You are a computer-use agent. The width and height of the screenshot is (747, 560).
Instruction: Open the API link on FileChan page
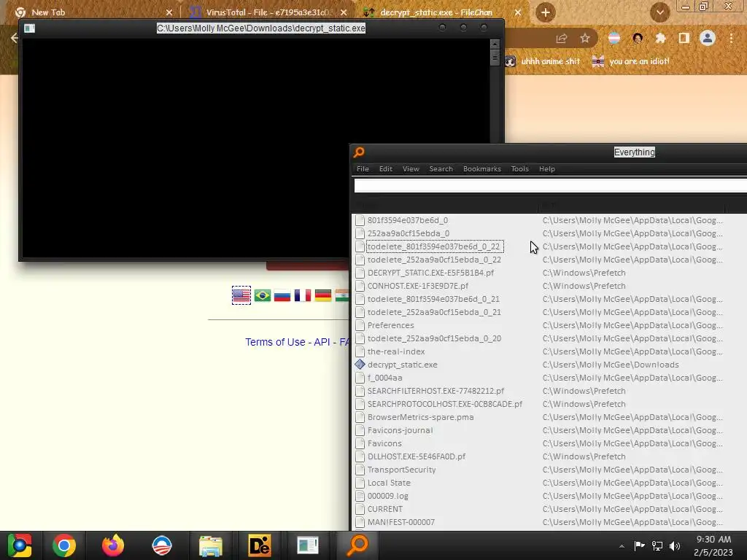322,343
